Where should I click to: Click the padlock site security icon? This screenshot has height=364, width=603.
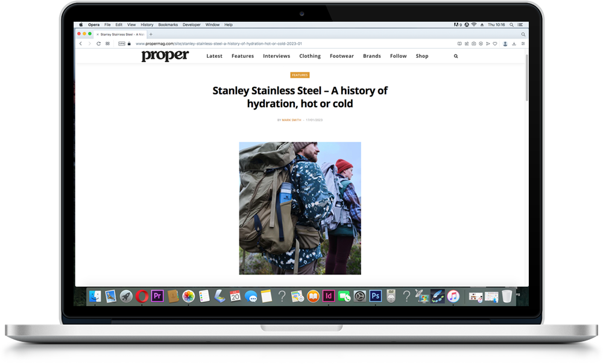(x=129, y=44)
